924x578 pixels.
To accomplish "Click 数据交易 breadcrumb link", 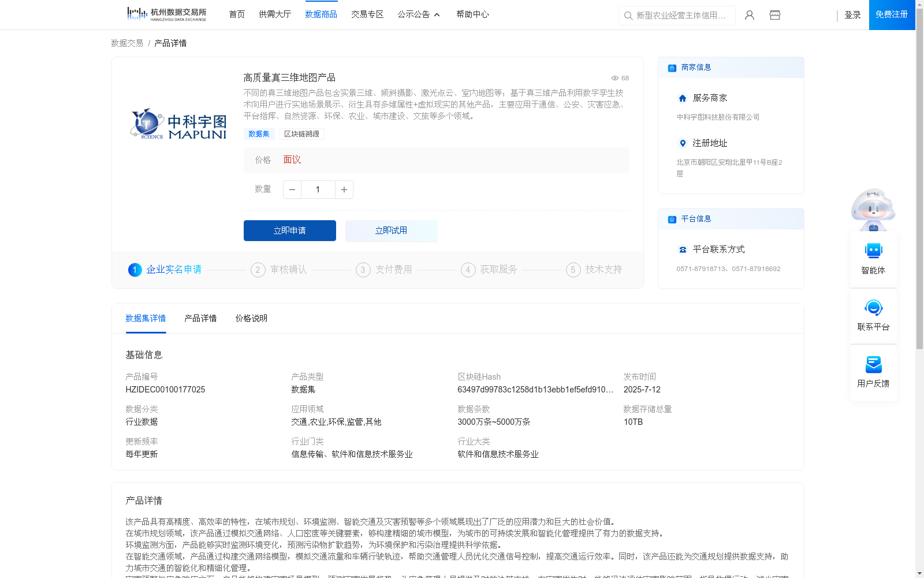I will pyautogui.click(x=127, y=43).
